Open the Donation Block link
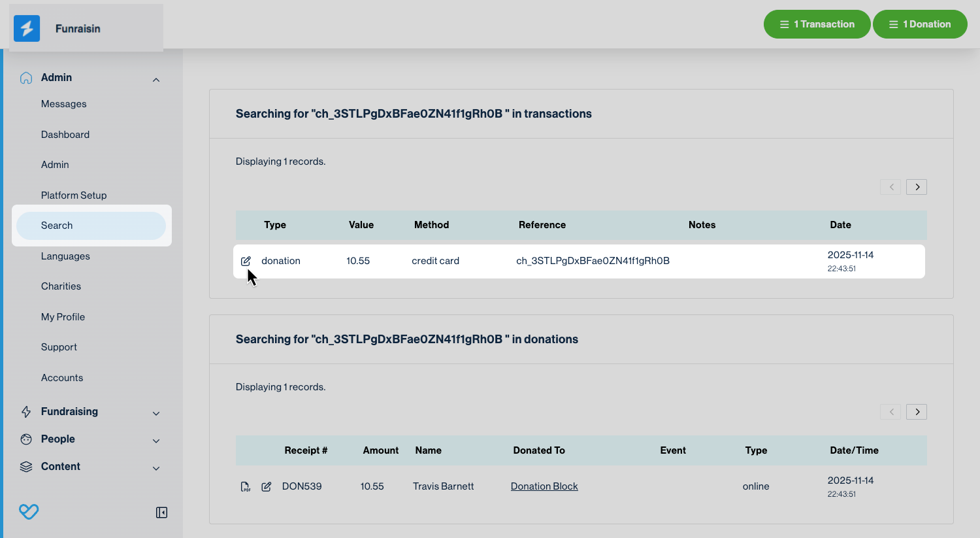The image size is (980, 538). 544,486
